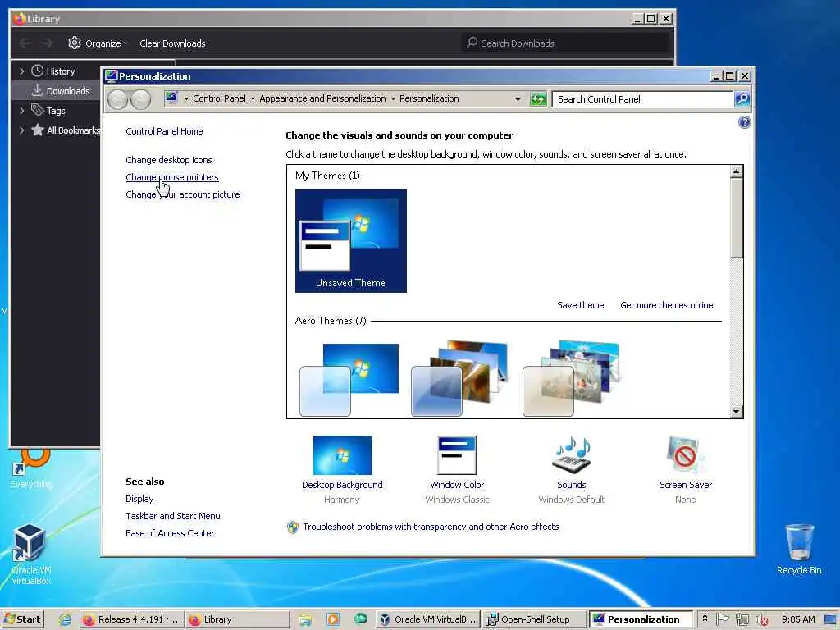The image size is (840, 630).
Task: Open Desktop Background settings icon
Action: [x=342, y=454]
